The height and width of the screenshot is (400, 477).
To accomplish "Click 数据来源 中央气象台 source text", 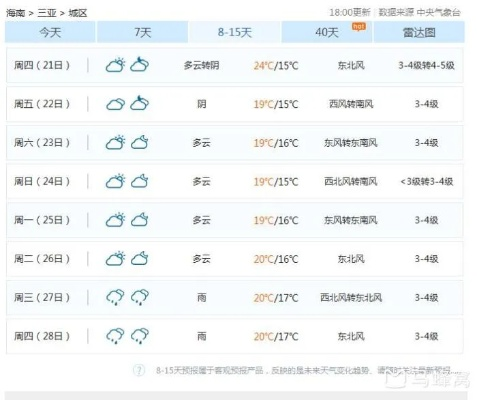I will tap(419, 13).
